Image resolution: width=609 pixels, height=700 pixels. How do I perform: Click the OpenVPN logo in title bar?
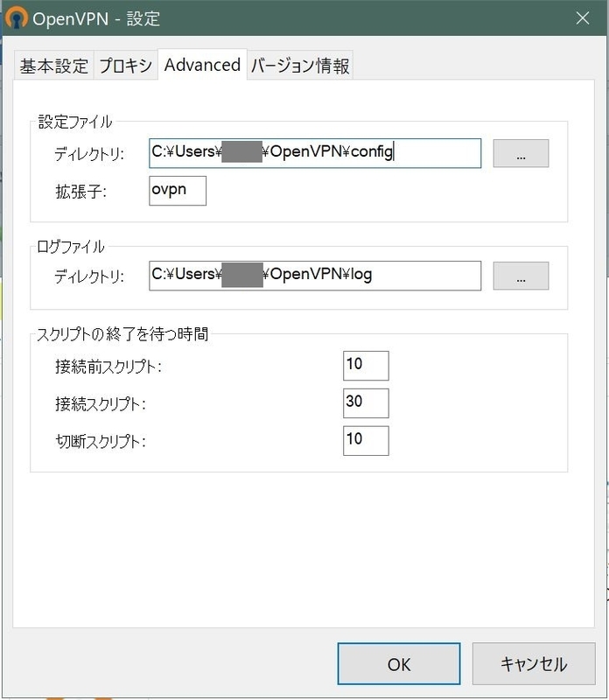[x=17, y=18]
